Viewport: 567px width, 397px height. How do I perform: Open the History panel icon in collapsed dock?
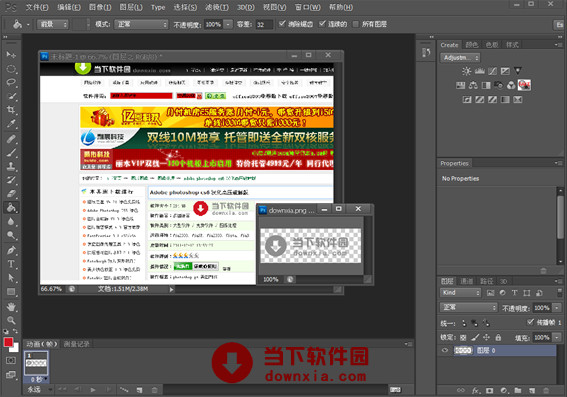pyautogui.click(x=426, y=53)
